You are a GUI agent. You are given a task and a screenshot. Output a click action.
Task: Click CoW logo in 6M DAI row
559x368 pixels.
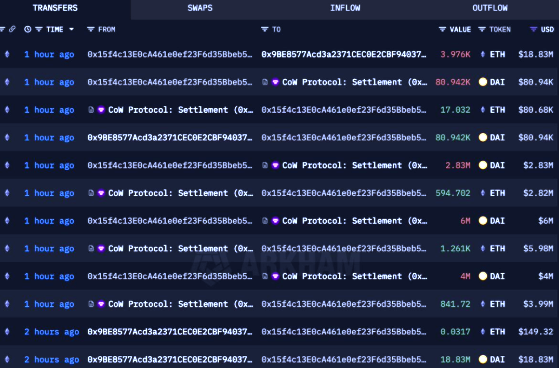[x=275, y=221]
